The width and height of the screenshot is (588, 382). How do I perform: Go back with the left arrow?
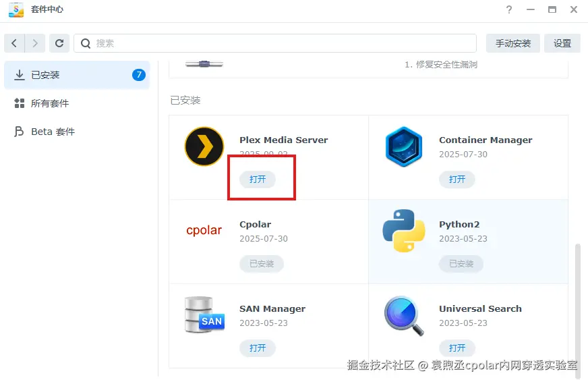(14, 43)
